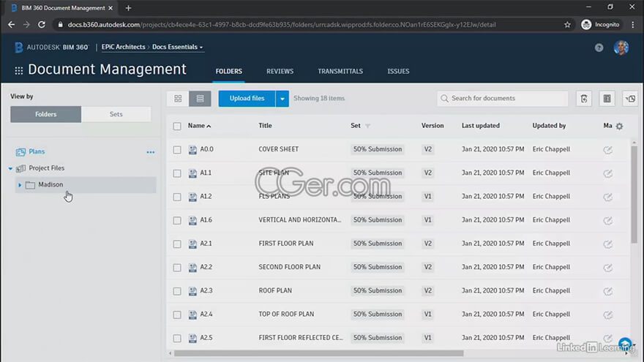This screenshot has width=644, height=362.
Task: Go to the ISSUES tab
Action: [398, 71]
